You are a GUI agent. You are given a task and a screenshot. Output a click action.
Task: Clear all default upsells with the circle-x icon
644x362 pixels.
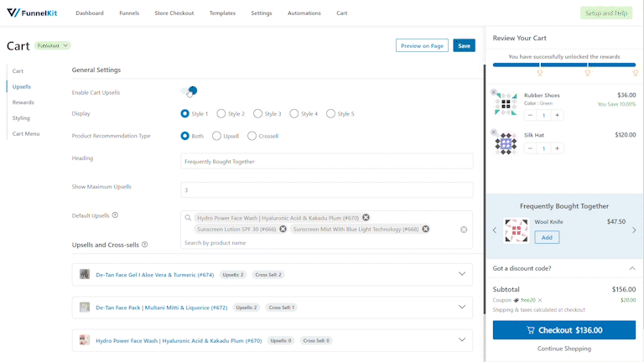coord(464,230)
